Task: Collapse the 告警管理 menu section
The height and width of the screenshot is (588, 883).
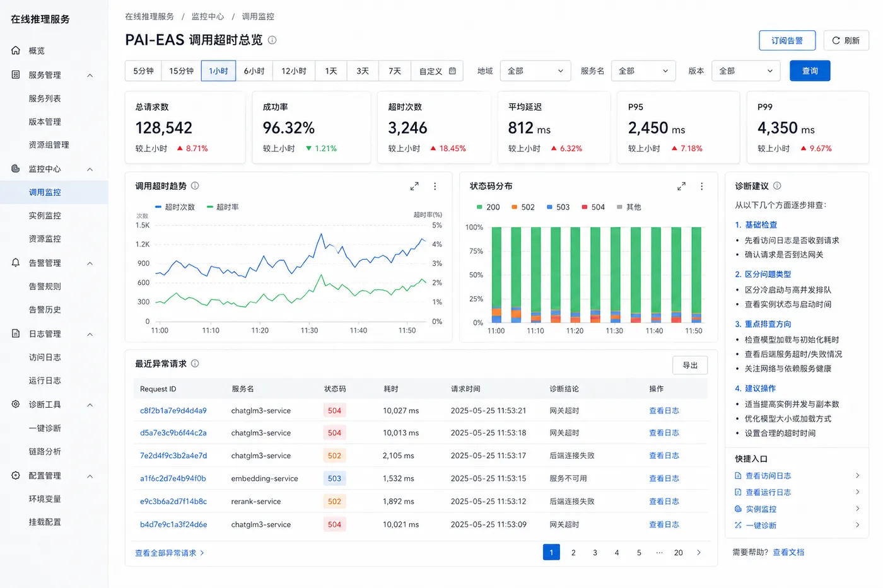Action: 90,263
